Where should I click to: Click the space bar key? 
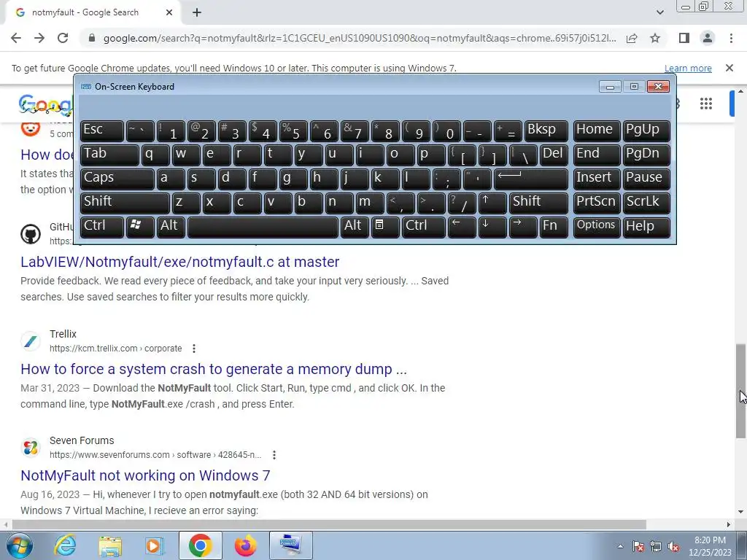pyautogui.click(x=263, y=226)
